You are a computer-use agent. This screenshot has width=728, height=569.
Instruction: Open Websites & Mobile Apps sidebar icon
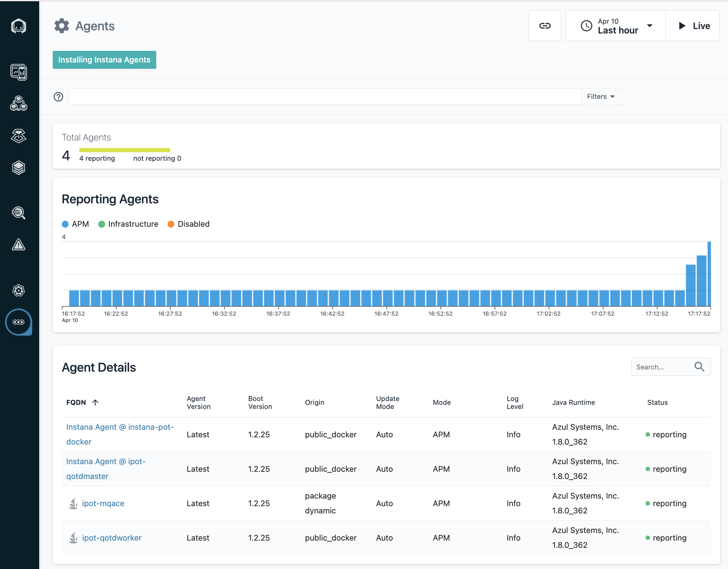tap(19, 72)
